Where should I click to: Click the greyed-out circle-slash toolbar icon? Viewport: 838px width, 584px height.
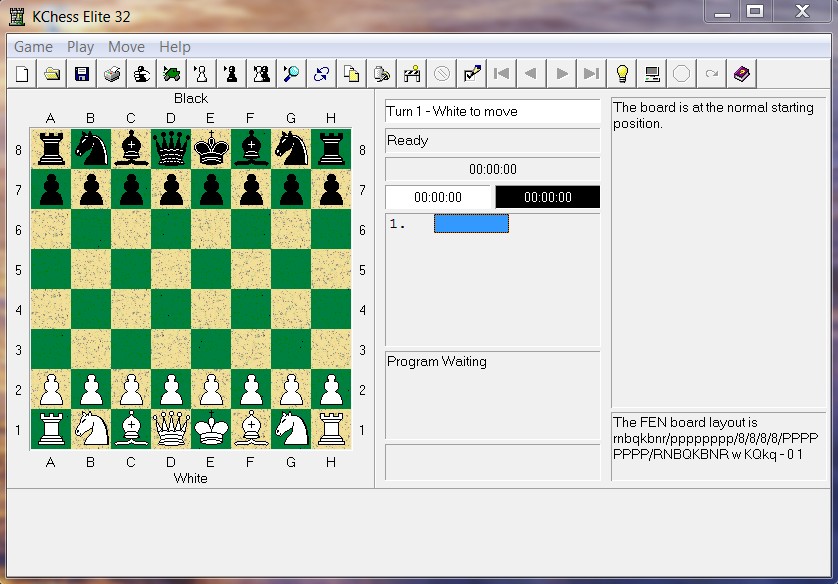click(442, 73)
